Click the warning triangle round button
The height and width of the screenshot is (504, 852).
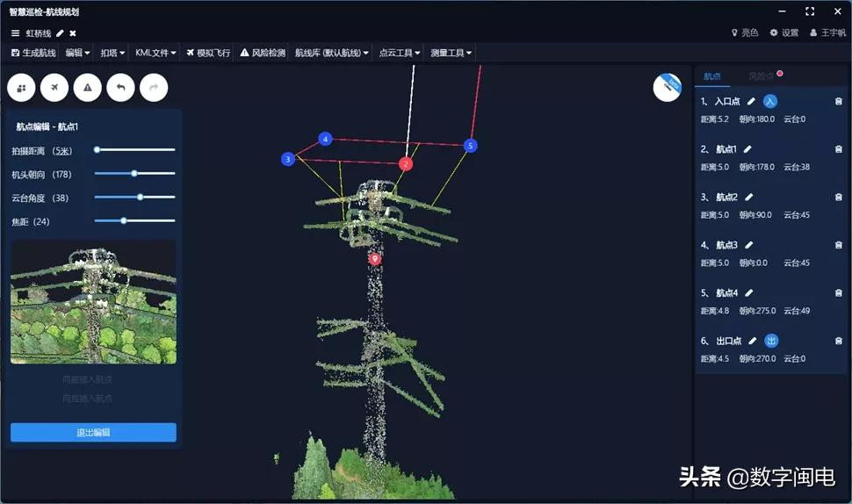[88, 88]
